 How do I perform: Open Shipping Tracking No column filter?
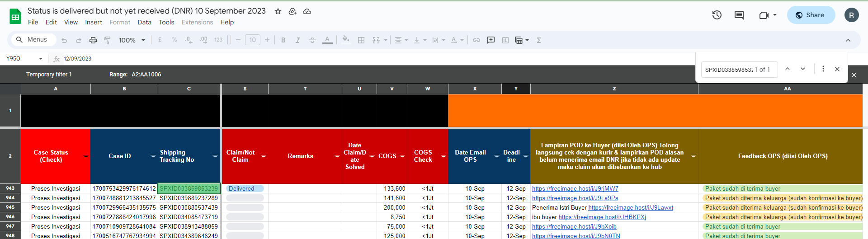pyautogui.click(x=215, y=156)
